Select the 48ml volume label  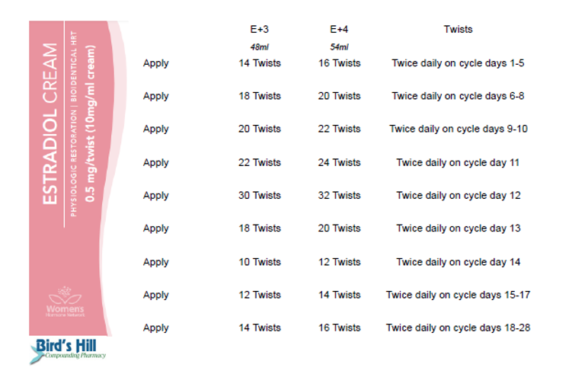[x=260, y=47]
